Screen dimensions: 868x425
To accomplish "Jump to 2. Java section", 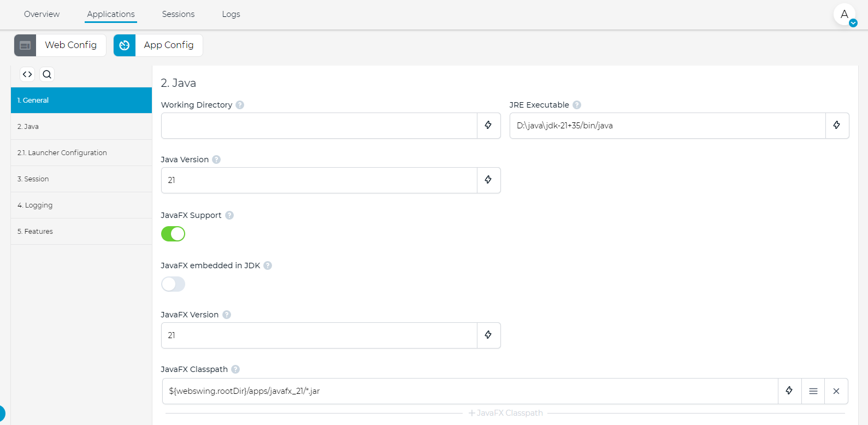I will (x=81, y=127).
